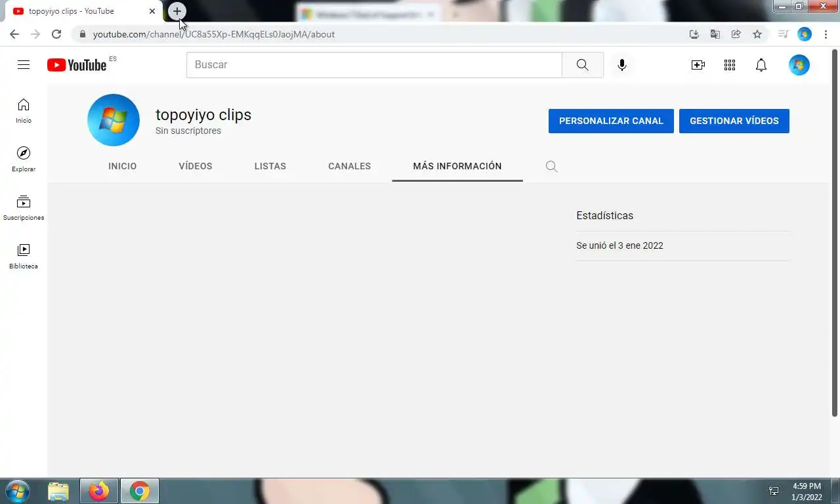Viewport: 840px width, 504px height.
Task: Open a new tab with plus button
Action: (x=177, y=11)
